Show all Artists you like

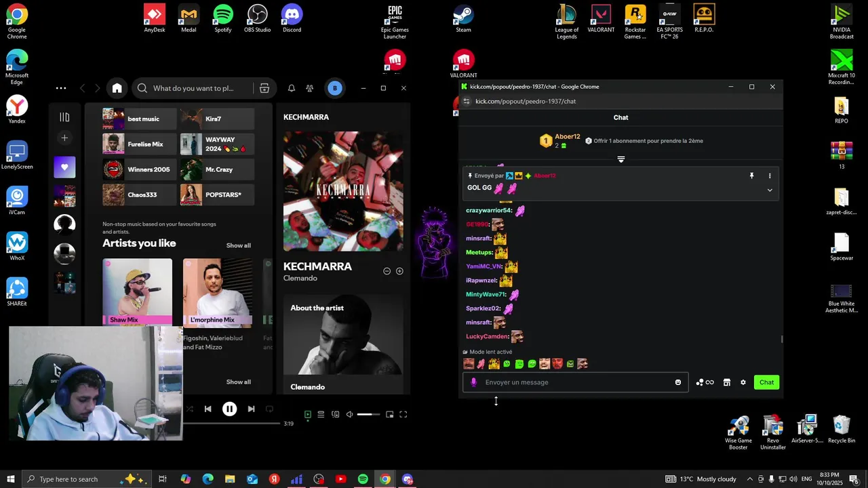(238, 245)
